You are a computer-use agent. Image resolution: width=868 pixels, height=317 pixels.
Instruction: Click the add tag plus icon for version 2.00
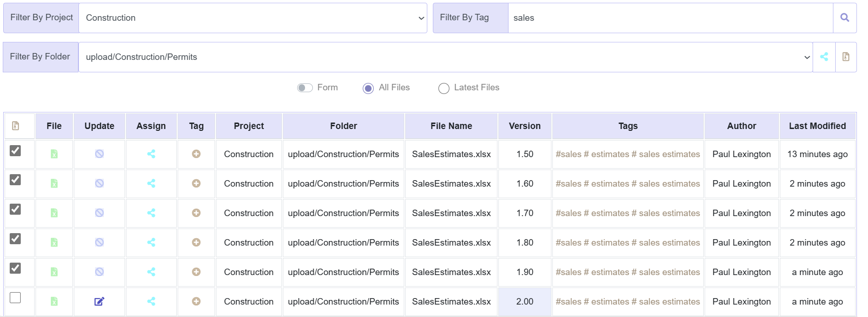tap(196, 301)
